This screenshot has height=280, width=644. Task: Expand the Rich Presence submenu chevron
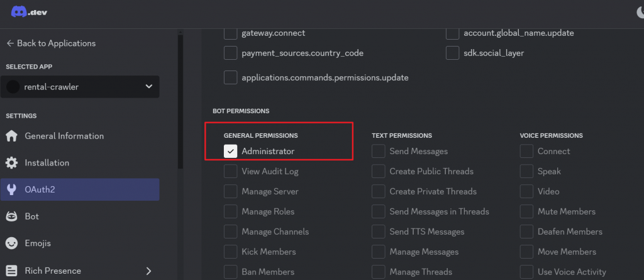pos(148,271)
